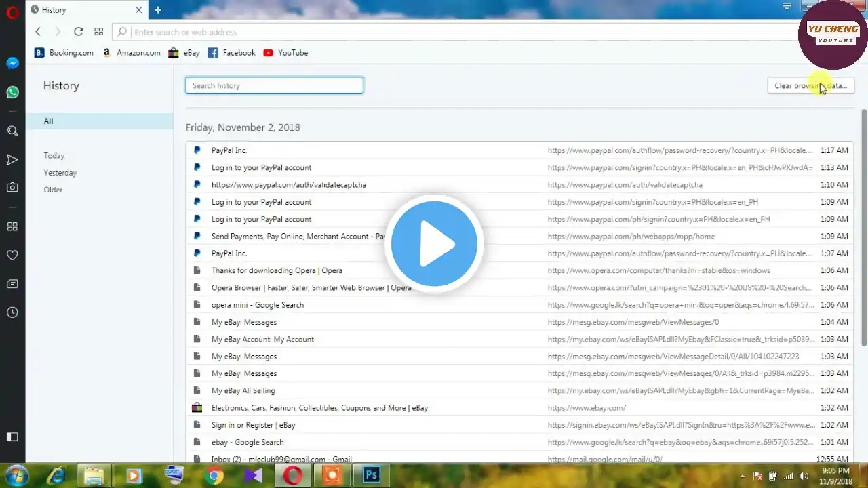The width and height of the screenshot is (868, 488).
Task: Open history via the sidebar clock icon
Action: click(x=12, y=312)
